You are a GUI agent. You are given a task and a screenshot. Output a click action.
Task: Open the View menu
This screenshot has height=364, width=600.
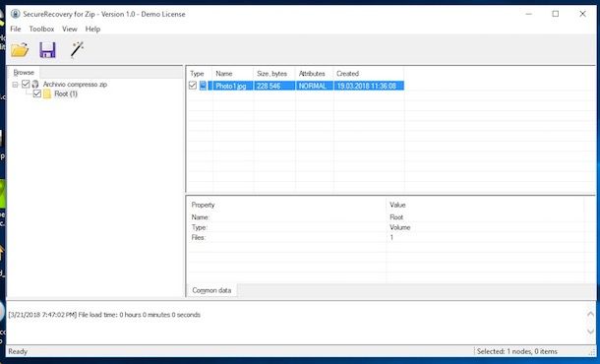coord(70,30)
